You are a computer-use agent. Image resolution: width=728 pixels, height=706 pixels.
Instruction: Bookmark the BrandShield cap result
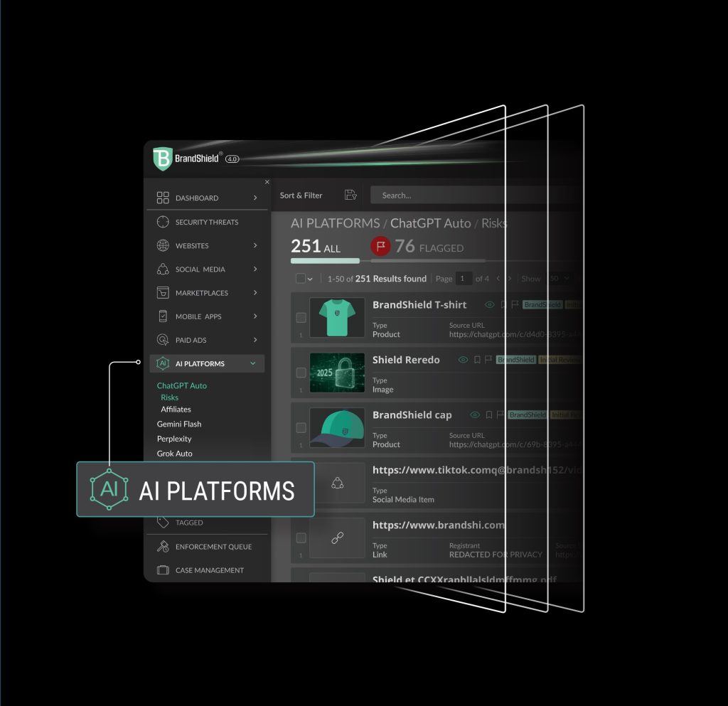[489, 415]
